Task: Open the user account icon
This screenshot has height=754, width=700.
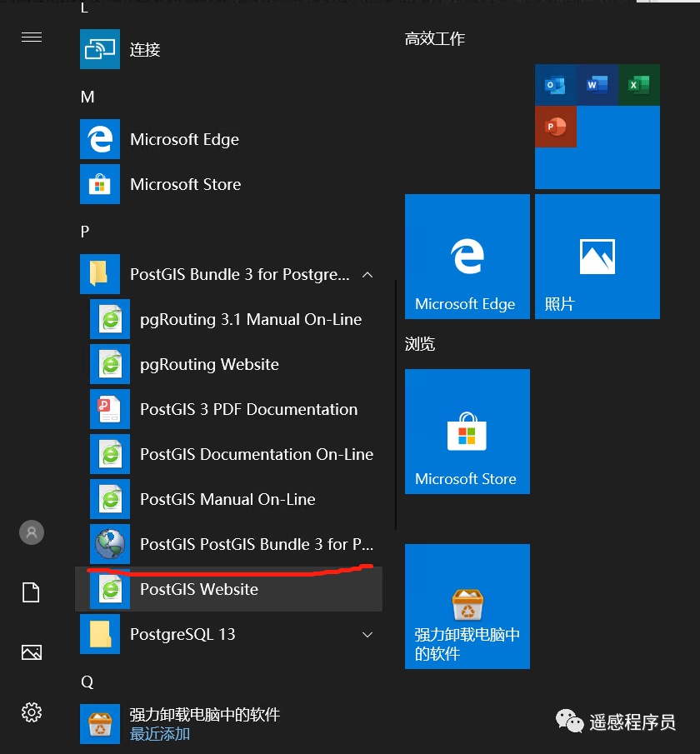Action: (32, 532)
